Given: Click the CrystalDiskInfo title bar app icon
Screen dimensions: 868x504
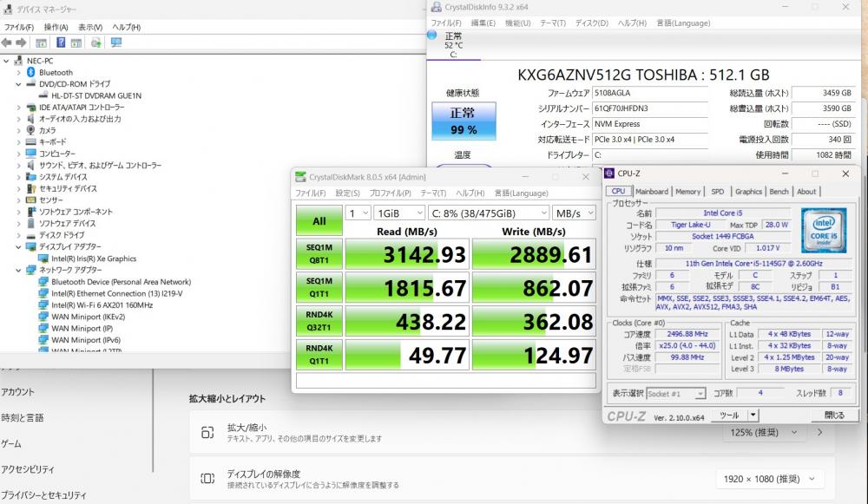Looking at the screenshot, I should pos(437,7).
